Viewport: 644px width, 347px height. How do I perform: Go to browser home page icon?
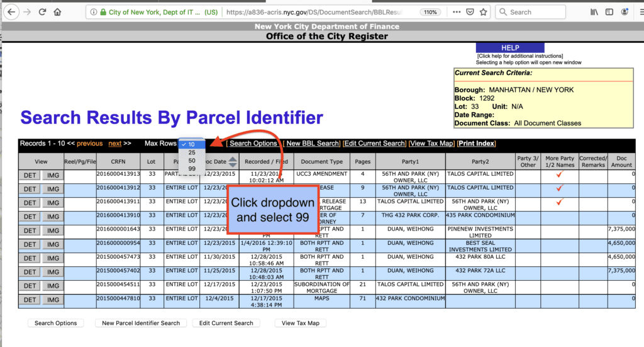point(58,12)
